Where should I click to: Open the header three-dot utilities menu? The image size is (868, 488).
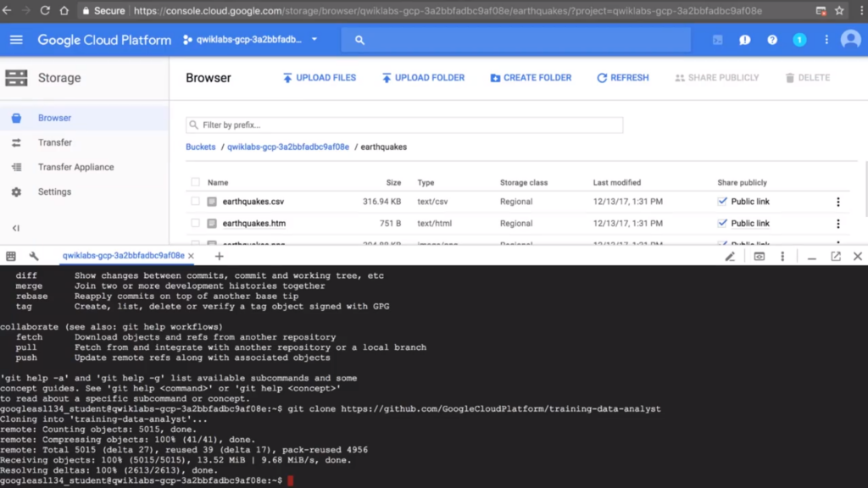[x=826, y=40]
